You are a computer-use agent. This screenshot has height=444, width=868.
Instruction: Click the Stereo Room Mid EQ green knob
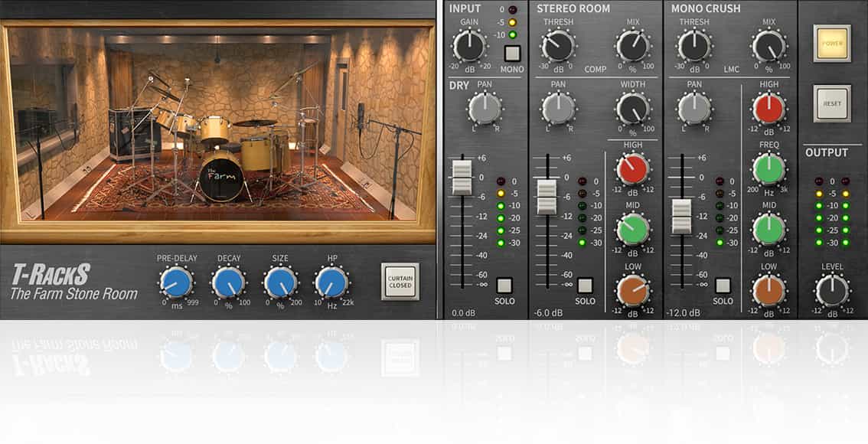point(633,229)
